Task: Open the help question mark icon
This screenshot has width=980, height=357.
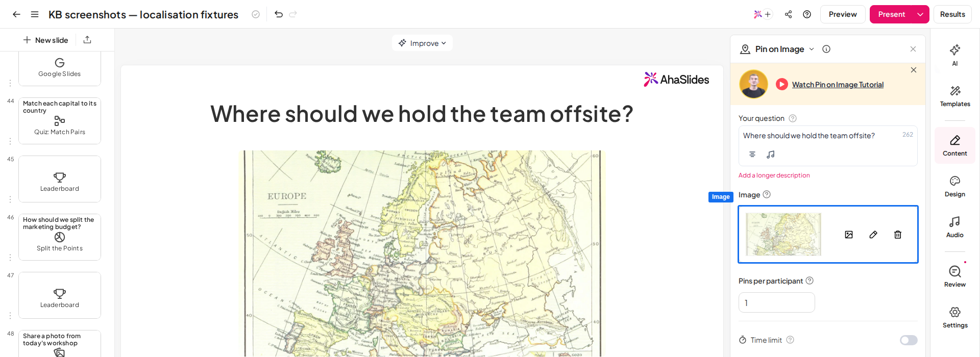Action: pos(807,14)
